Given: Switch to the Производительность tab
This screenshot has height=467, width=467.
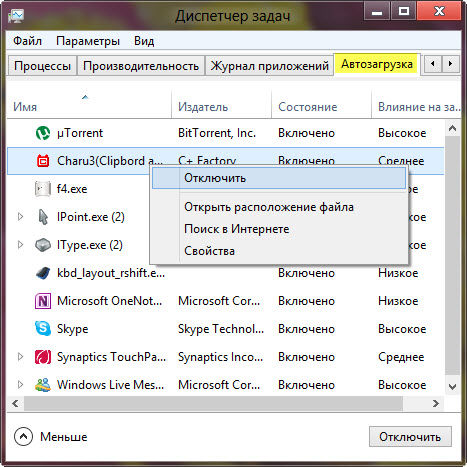Looking at the screenshot, I should 141,66.
